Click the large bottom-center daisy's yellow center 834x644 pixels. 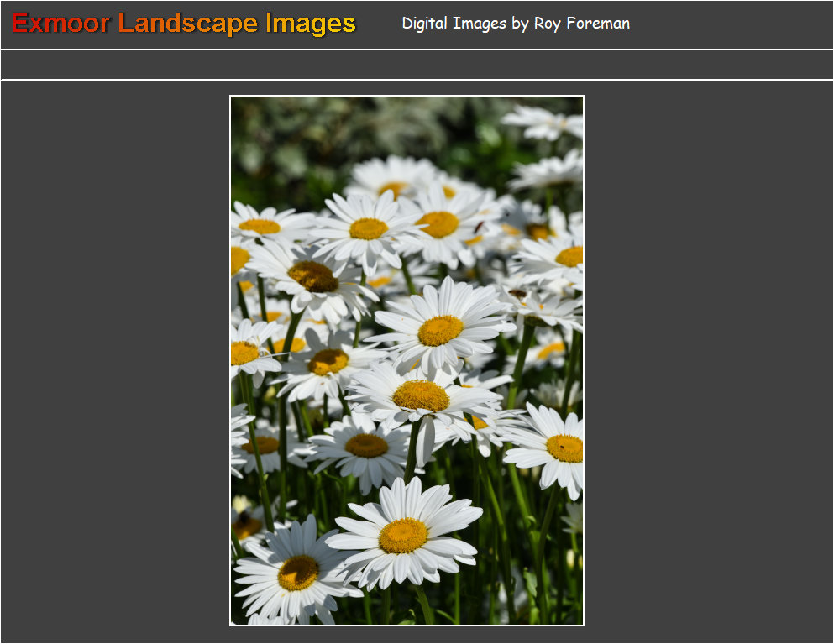click(403, 535)
